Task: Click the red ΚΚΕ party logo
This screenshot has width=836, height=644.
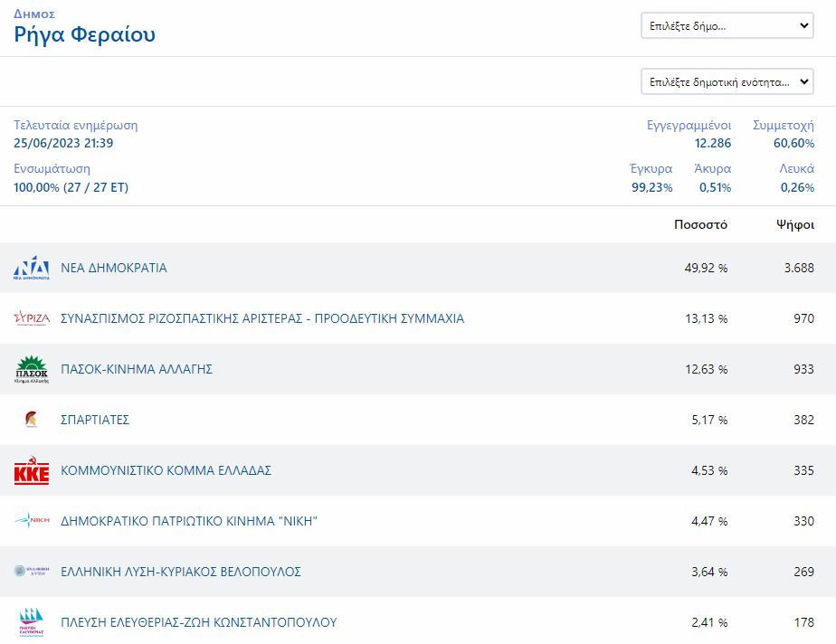Action: [x=32, y=471]
